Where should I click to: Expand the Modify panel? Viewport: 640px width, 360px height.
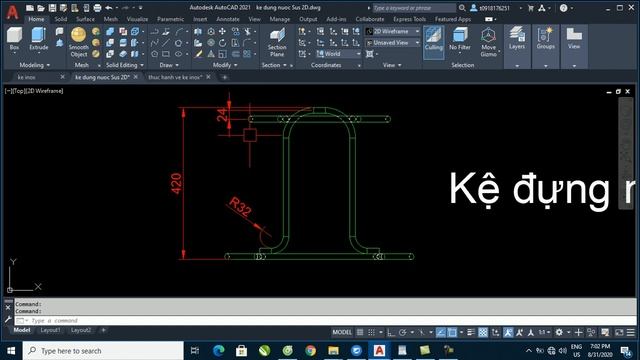point(225,65)
